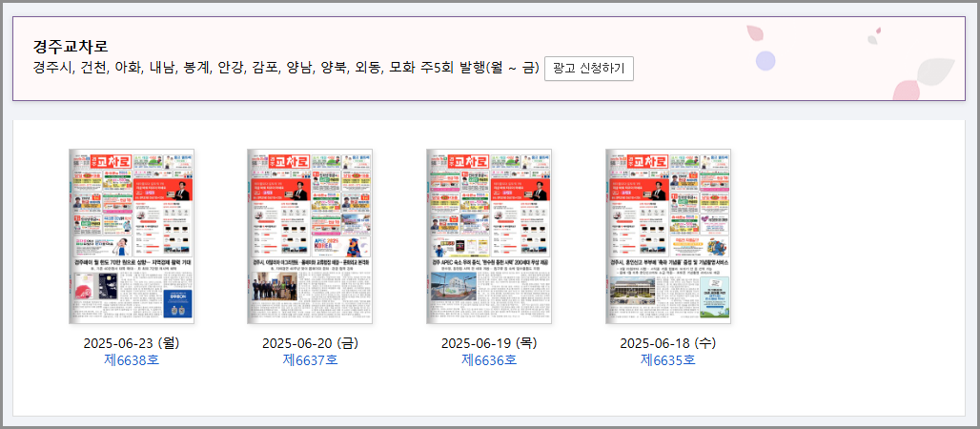Click the distribution area text starting 경주시, 건천
Screen dimensions: 980x429
pos(286,68)
